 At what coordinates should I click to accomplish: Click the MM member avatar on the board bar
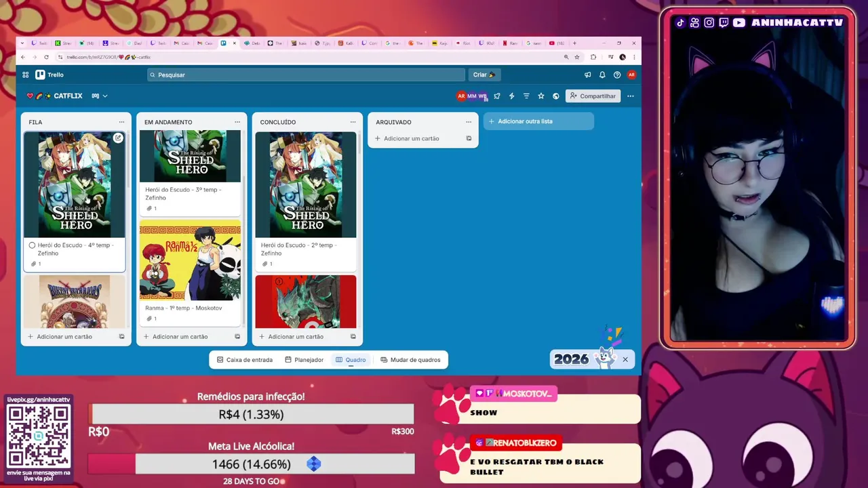click(x=472, y=96)
